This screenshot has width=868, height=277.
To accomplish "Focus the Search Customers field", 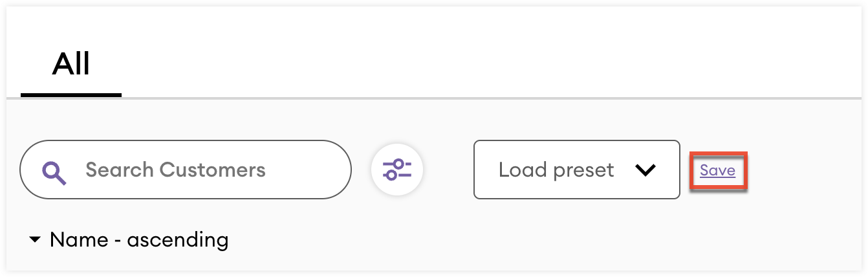I will [x=194, y=170].
